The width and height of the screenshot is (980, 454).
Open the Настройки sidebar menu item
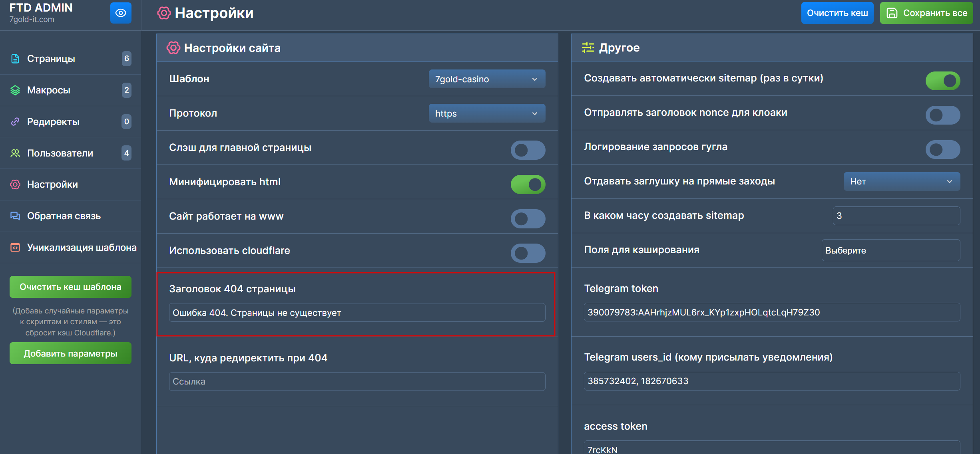[52, 184]
